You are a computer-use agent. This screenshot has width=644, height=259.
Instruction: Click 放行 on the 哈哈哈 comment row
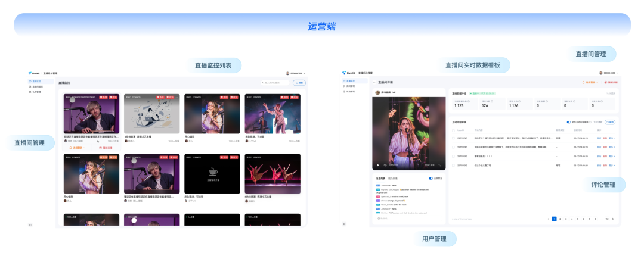click(599, 156)
